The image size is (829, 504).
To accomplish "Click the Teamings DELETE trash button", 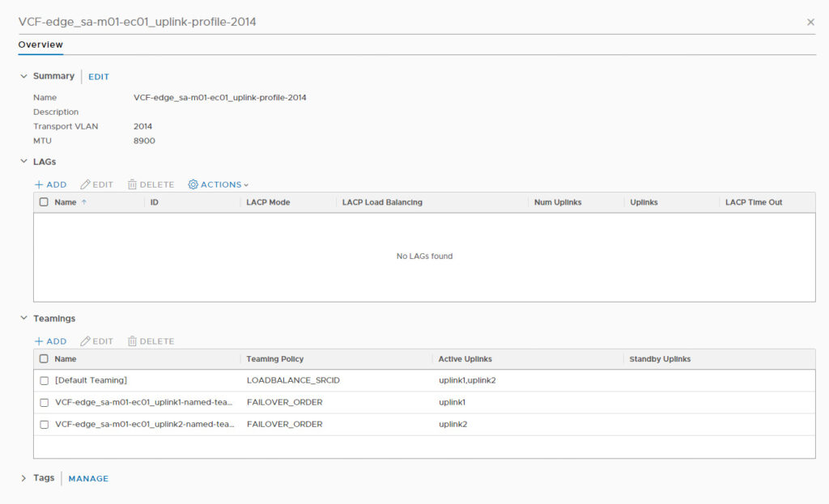I will (151, 341).
